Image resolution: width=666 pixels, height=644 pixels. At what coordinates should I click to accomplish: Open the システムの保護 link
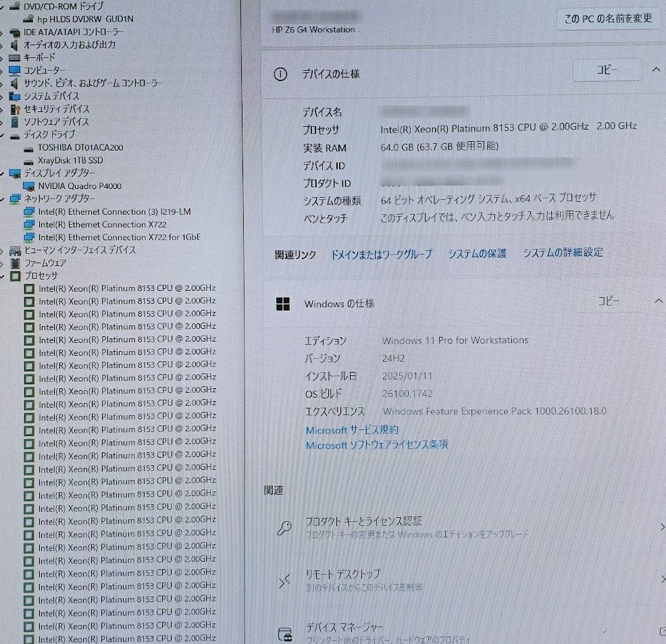[x=477, y=253]
